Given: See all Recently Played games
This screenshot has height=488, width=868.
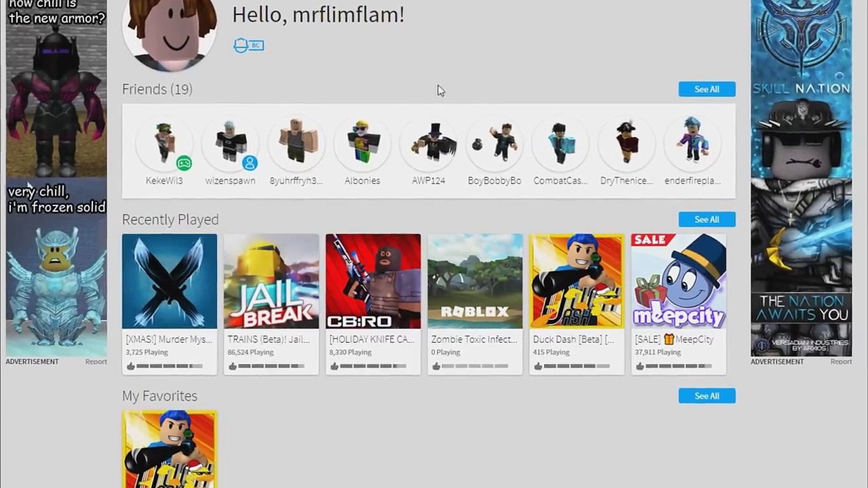Looking at the screenshot, I should click(x=707, y=220).
